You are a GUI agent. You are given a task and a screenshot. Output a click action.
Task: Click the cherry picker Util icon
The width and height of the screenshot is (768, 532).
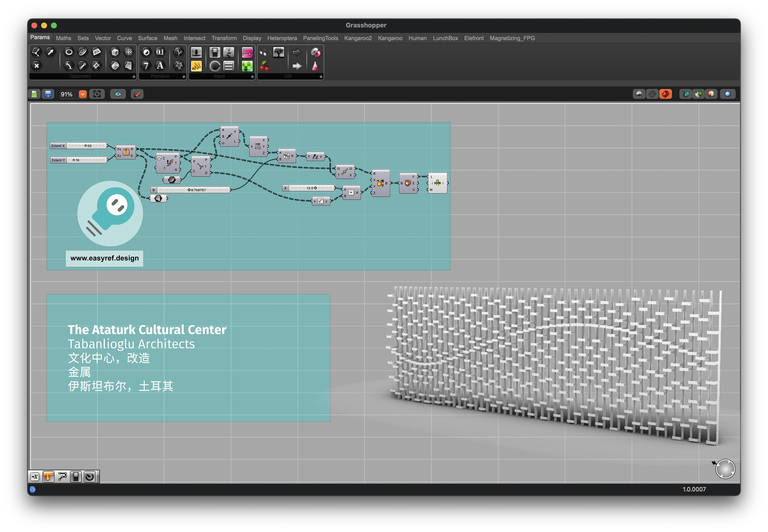pos(264,66)
